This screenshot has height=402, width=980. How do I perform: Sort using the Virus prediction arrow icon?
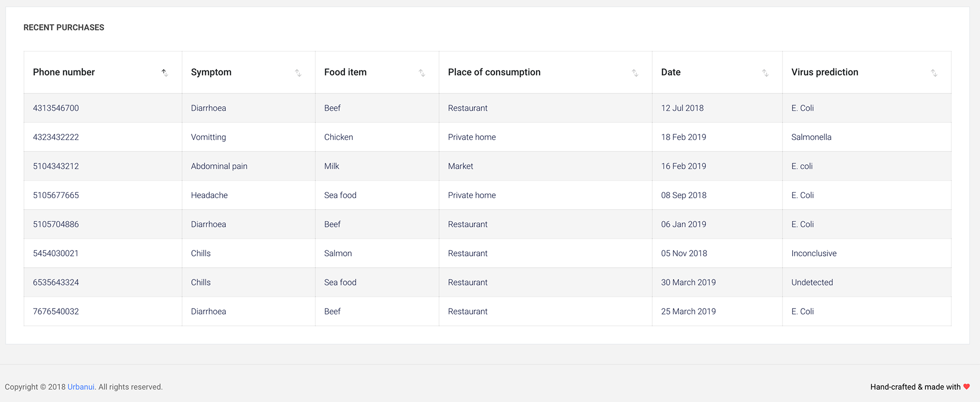934,73
